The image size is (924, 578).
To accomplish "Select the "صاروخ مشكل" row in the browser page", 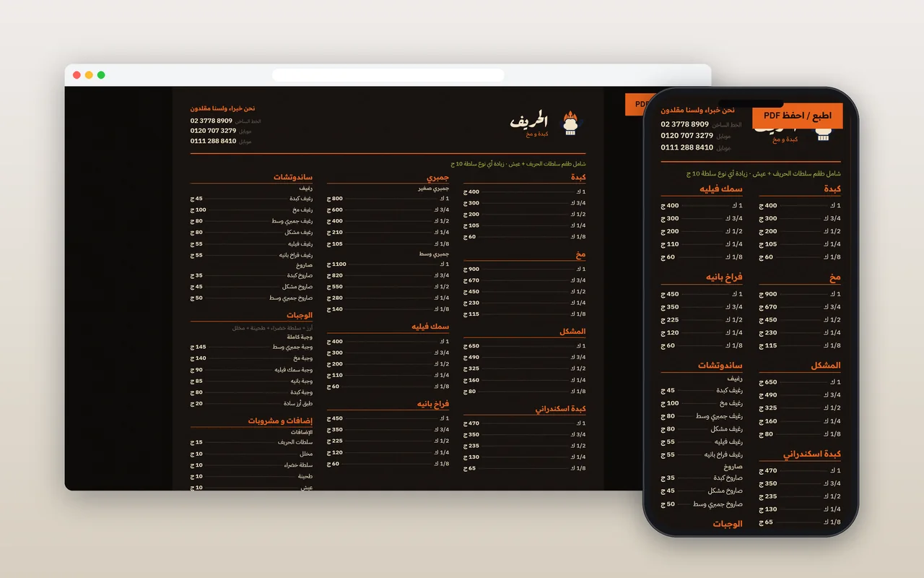I will tap(251, 287).
